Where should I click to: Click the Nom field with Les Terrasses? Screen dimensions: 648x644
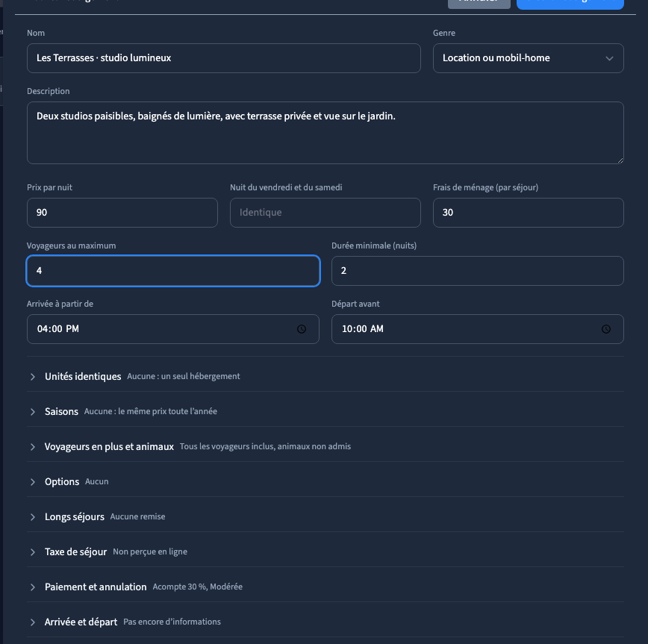[x=223, y=58]
